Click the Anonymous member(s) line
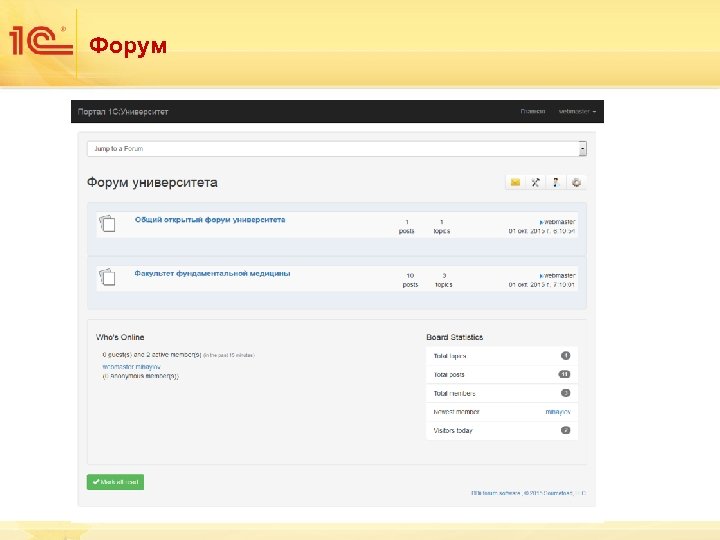Image resolution: width=720 pixels, height=540 pixels. 141,376
